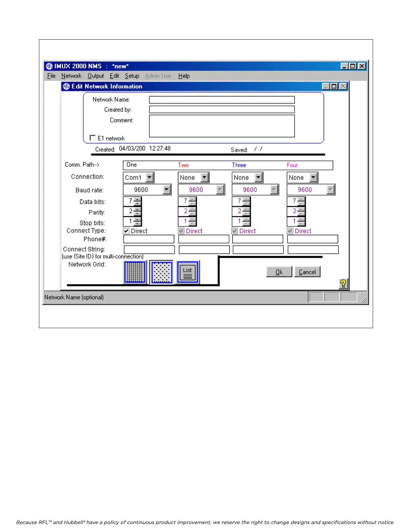Enable the E1 network checkbox
Viewport: 411px width, 532px height.
[93, 138]
